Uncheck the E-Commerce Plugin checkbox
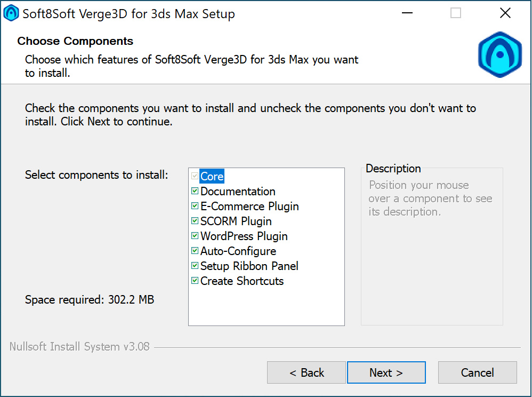Viewport: 532px width, 397px height. click(x=195, y=206)
